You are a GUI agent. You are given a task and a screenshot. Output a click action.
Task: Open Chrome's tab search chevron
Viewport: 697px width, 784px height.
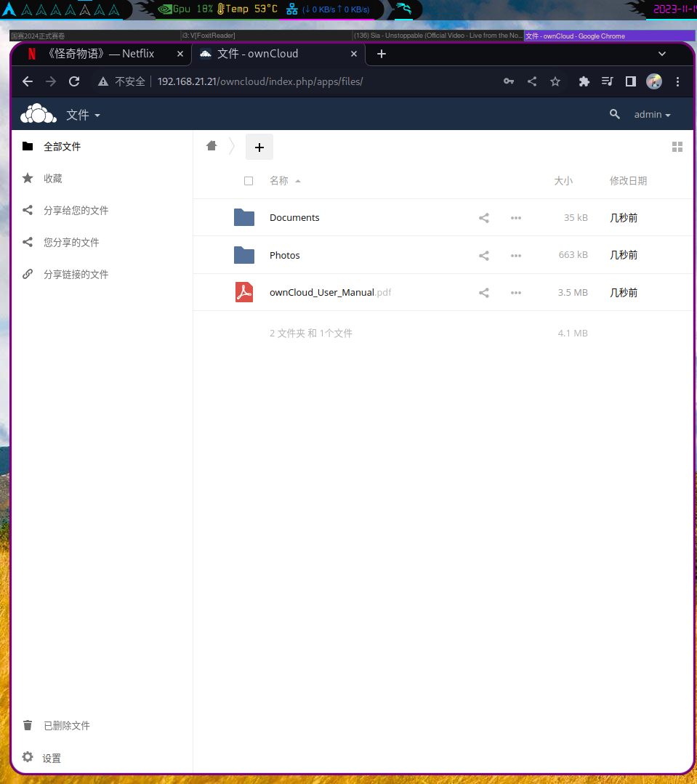[x=662, y=53]
